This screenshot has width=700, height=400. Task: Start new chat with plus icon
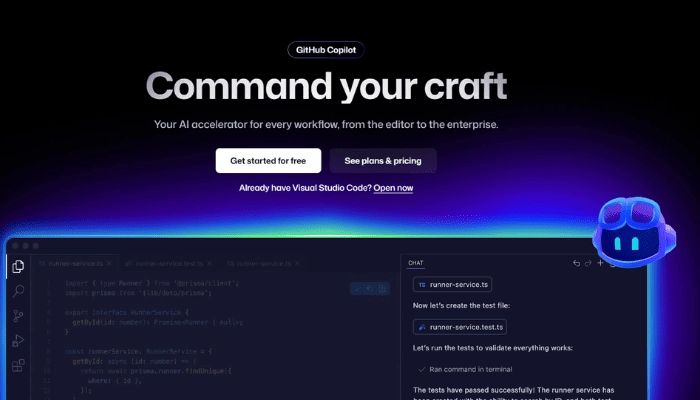tap(600, 263)
